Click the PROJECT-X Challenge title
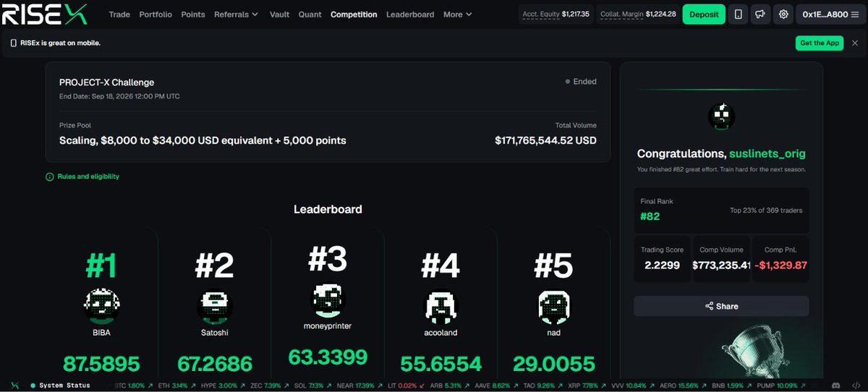Screen dimensions: 868x392 106,82
